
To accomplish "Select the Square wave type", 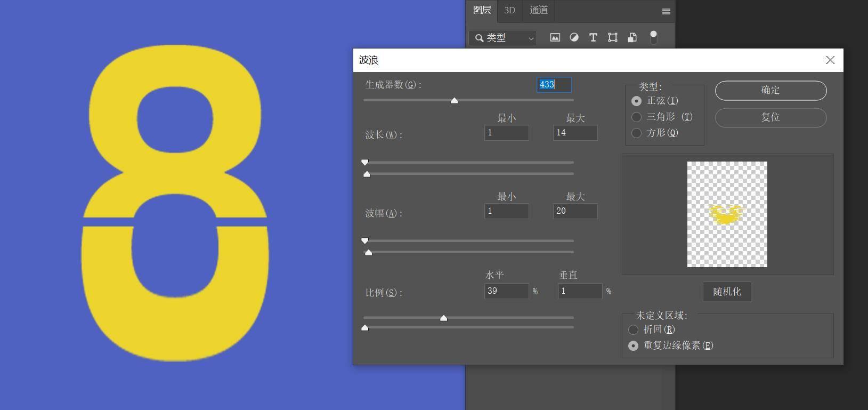I will pos(636,133).
